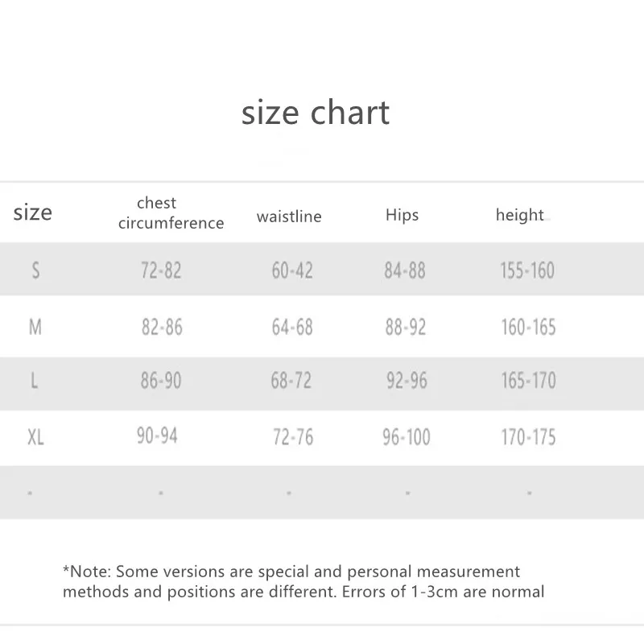Select the M size row label

pyautogui.click(x=35, y=327)
